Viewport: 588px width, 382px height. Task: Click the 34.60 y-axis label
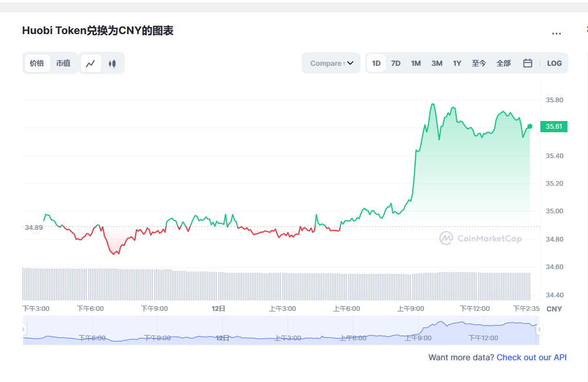coord(554,267)
